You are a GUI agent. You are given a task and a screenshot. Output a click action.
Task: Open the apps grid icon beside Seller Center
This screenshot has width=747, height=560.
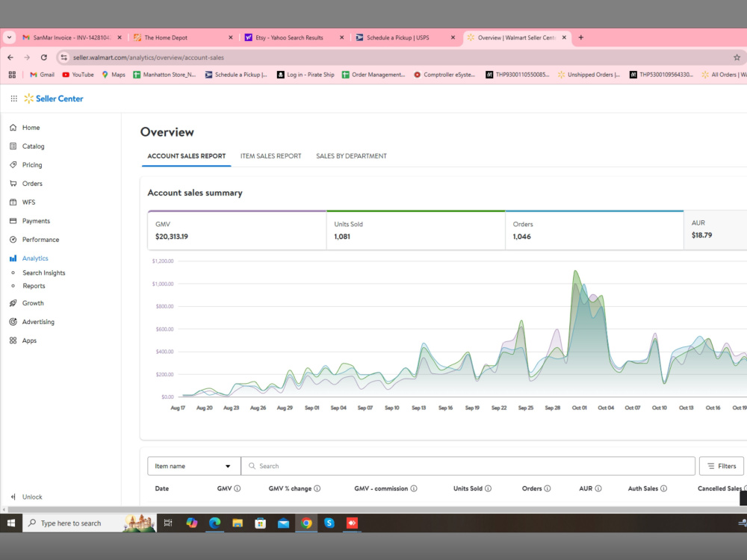click(x=13, y=99)
